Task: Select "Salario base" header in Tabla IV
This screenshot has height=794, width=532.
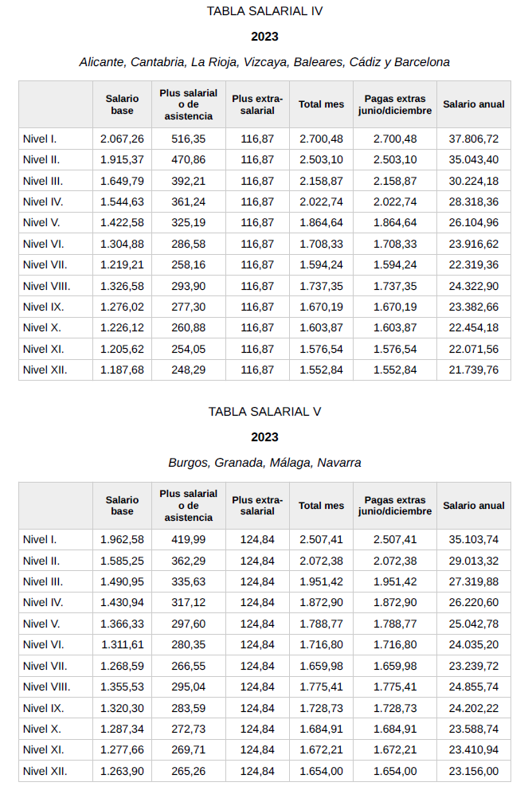Action: click(122, 104)
